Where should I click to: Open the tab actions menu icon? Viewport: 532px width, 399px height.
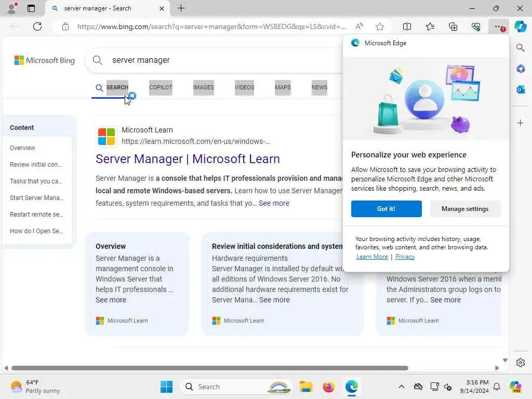click(x=31, y=8)
